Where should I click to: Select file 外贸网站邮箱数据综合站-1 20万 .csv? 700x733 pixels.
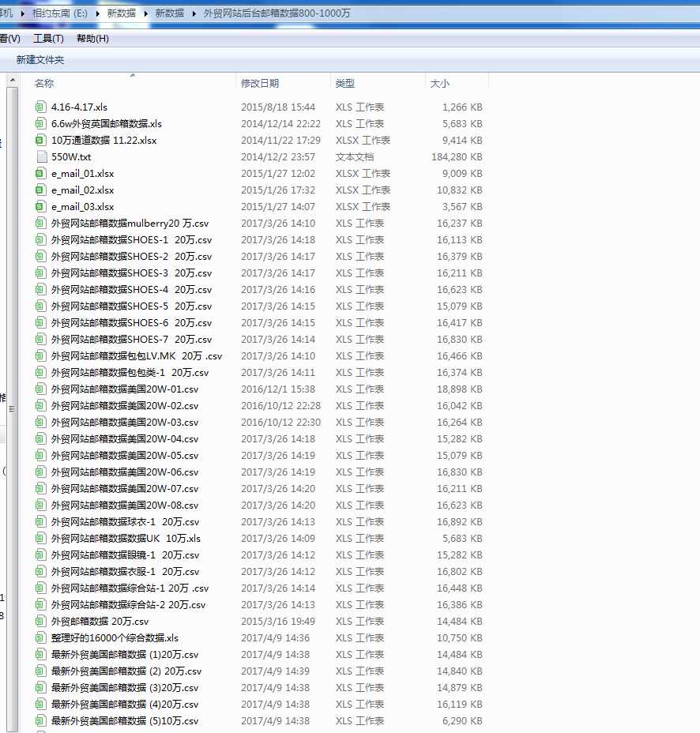[130, 588]
